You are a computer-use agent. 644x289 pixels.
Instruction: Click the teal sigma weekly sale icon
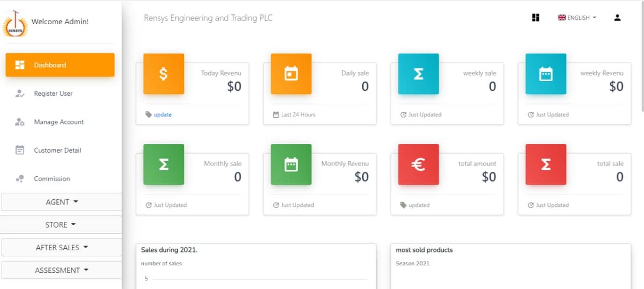(x=418, y=74)
